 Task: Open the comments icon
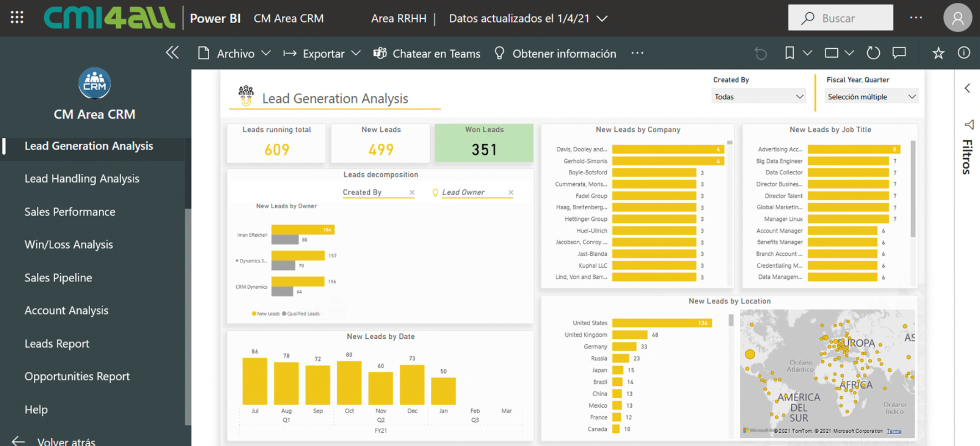coord(899,53)
